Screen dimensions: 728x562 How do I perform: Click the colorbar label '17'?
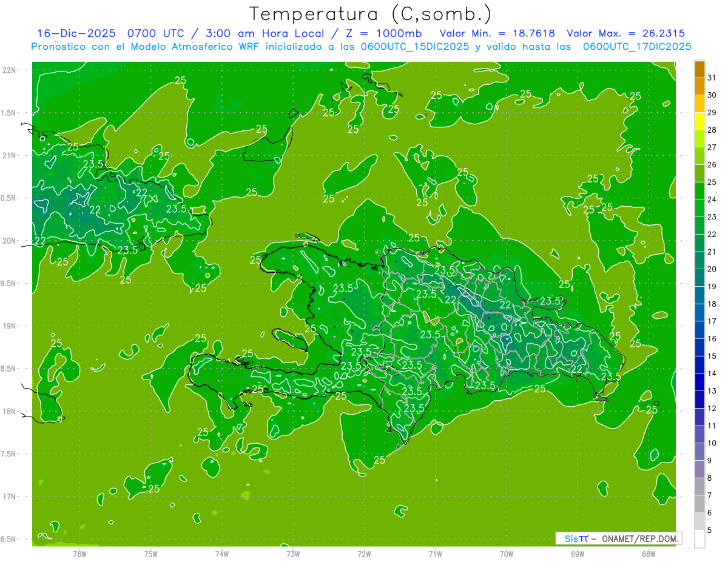pyautogui.click(x=712, y=321)
